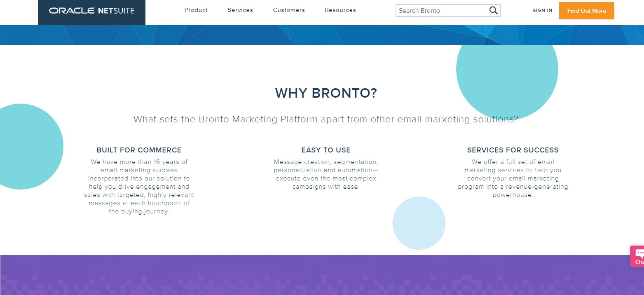Viewport: 644px width, 295px height.
Task: Select the SERVICES FOR SUCCESS heading
Action: 513,150
